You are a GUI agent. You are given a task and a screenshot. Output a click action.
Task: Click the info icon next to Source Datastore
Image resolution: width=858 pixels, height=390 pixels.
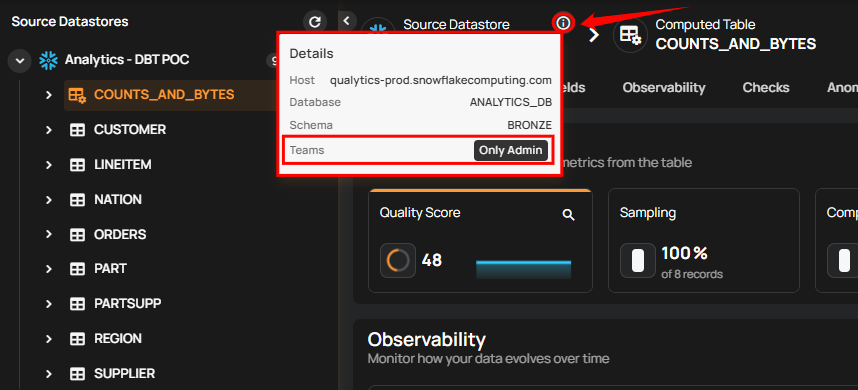563,23
